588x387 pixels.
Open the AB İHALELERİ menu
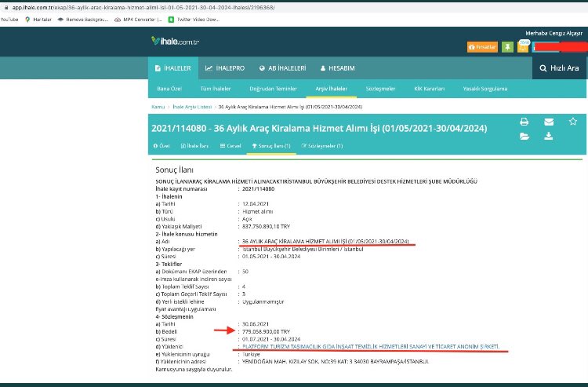283,68
